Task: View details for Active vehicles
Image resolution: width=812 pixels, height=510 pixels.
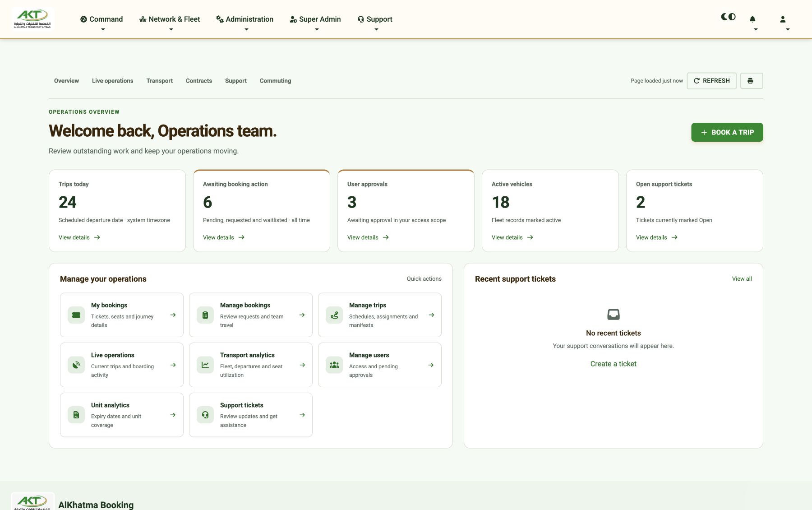Action: tap(512, 237)
